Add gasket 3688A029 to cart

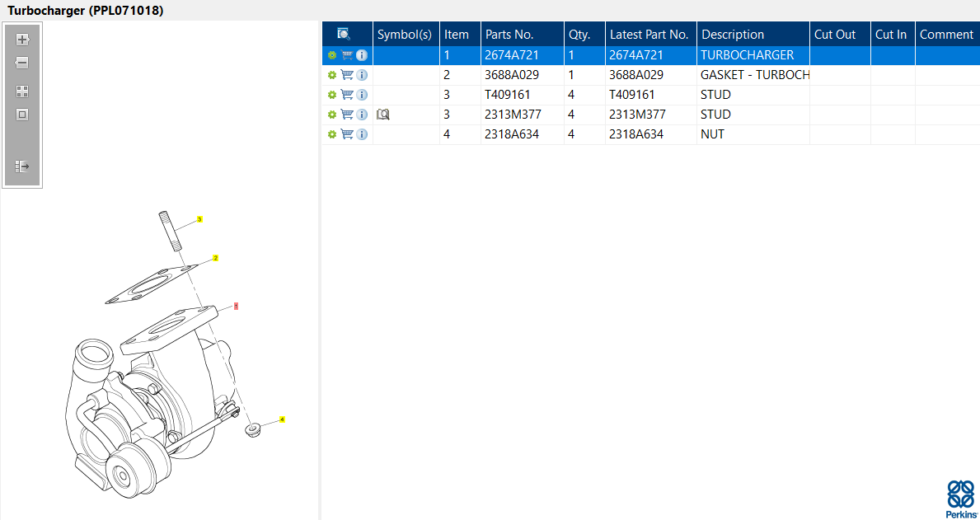(x=348, y=75)
